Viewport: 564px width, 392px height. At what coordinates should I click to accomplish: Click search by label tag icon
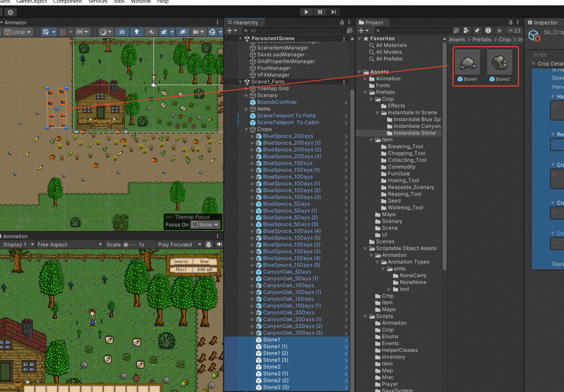tap(477, 31)
